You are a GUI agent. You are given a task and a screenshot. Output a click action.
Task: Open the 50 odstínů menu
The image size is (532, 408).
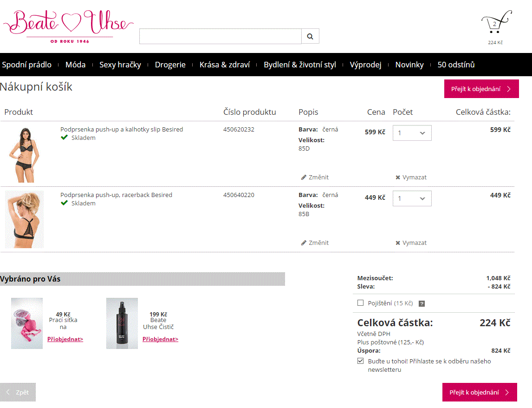click(456, 65)
